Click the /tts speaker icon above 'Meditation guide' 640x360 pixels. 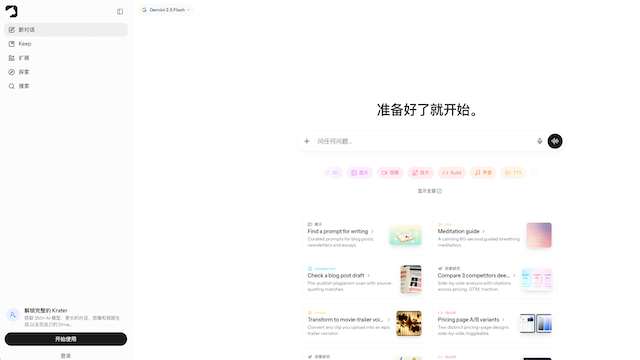(x=440, y=224)
